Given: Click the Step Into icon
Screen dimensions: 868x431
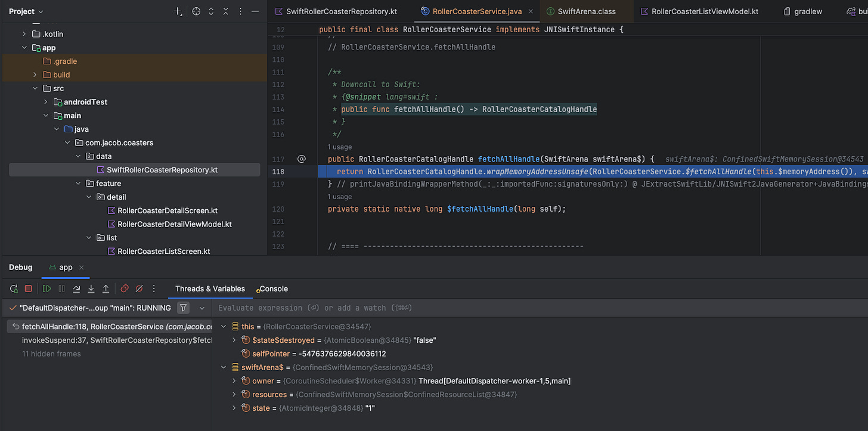Looking at the screenshot, I should [91, 289].
